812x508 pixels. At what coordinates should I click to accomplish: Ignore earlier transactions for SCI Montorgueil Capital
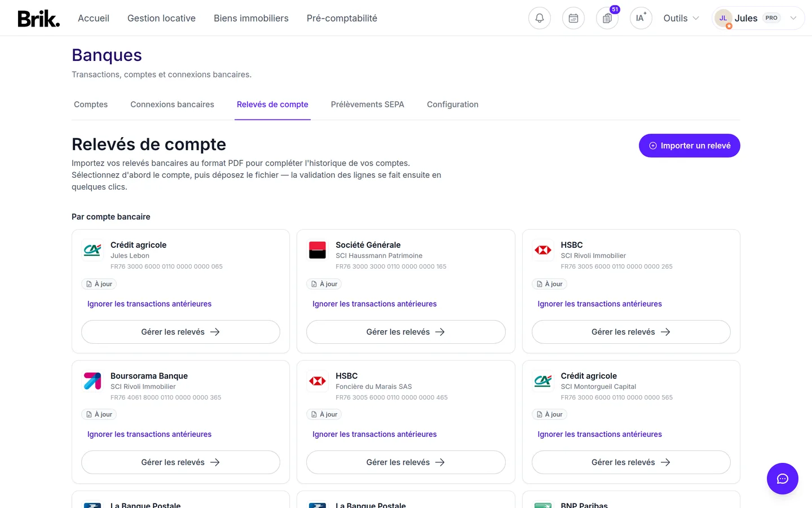[x=599, y=434]
